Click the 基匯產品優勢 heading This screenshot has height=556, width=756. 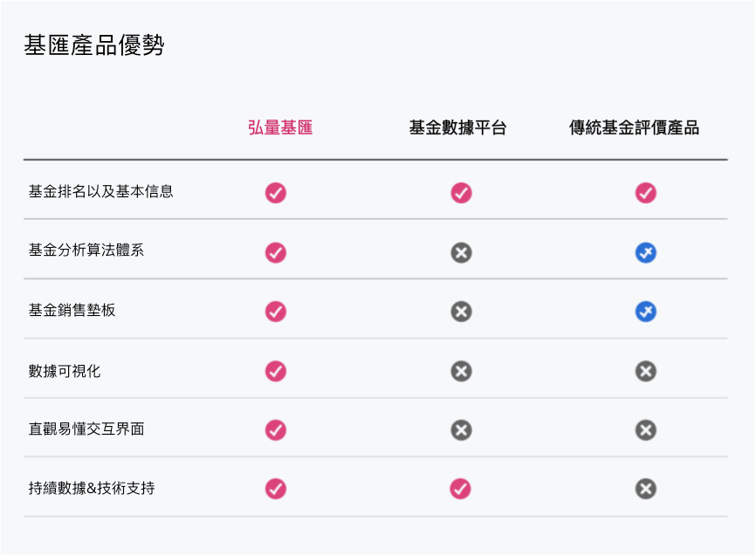94,45
